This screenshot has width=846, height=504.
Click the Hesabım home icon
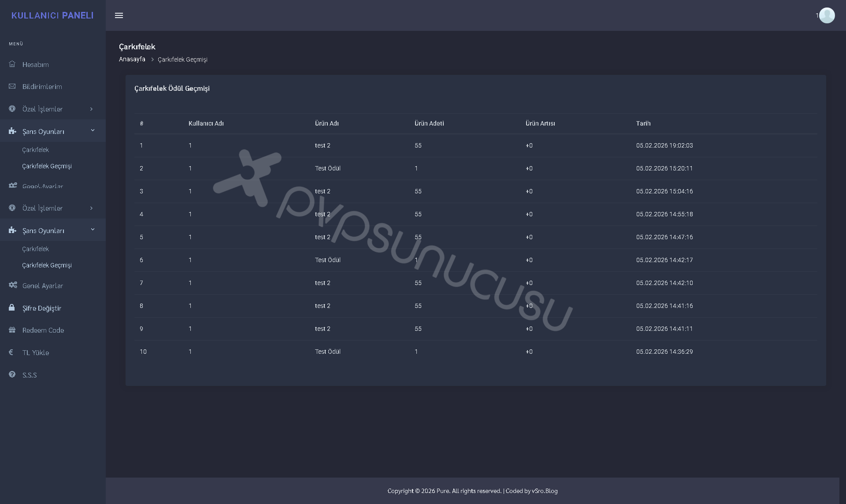(12, 64)
